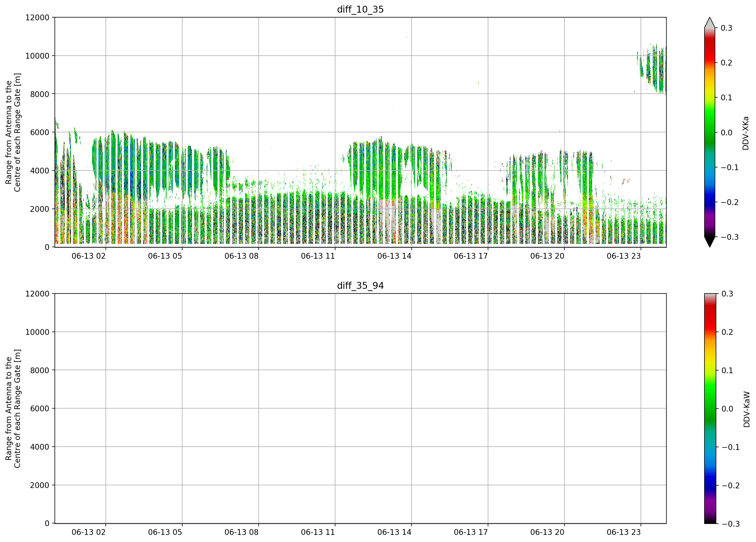Click the "06-13 11" tick label under diff_10_35

click(318, 256)
